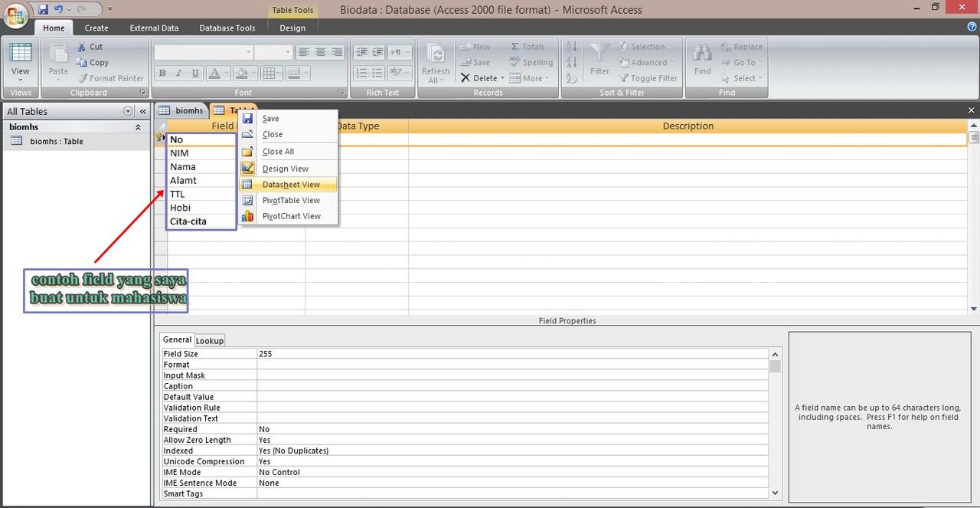Choose Close All in context menu
The image size is (980, 508).
coord(278,152)
